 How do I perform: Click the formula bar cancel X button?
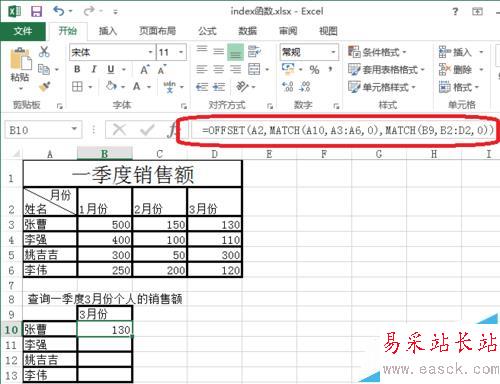point(119,129)
